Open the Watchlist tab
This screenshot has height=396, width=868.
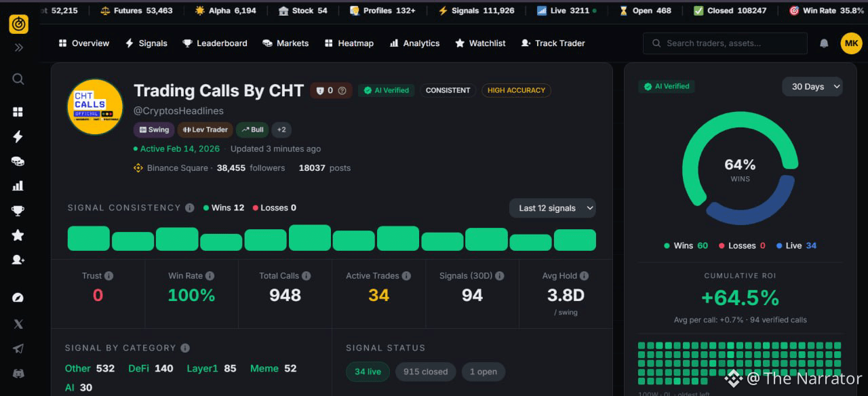coord(480,43)
